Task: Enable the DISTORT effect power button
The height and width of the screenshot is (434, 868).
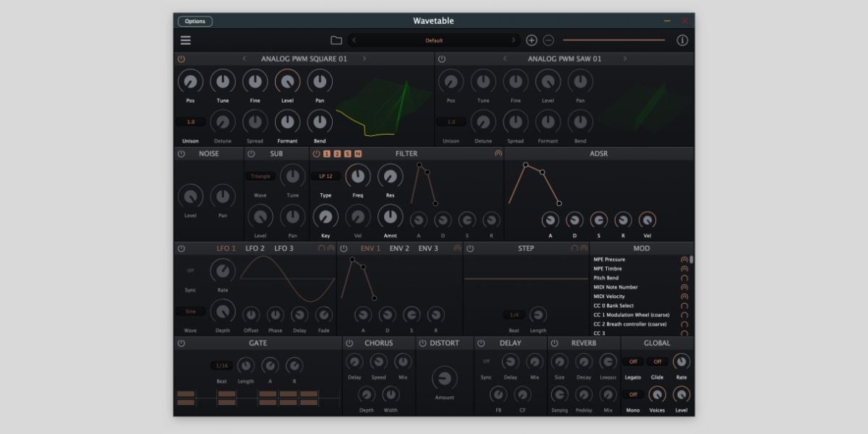Action: [x=422, y=343]
